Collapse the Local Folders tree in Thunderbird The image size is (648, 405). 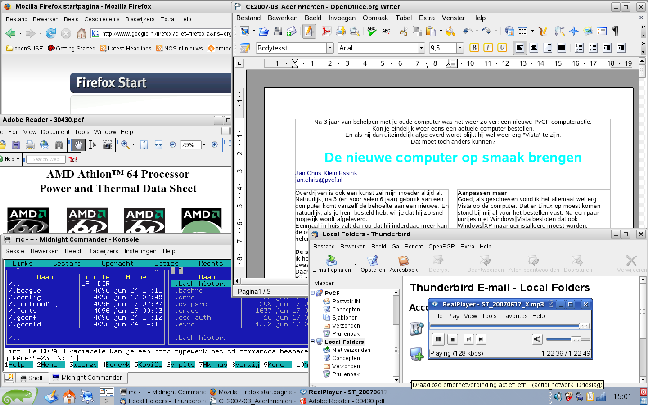[x=313, y=342]
